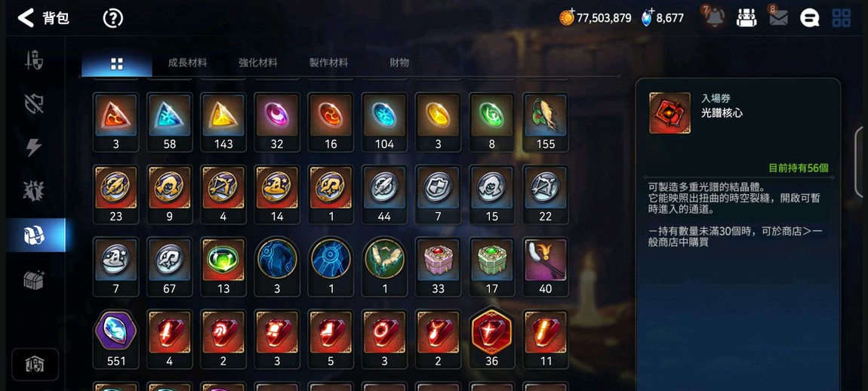Open the party members icon

click(x=746, y=18)
